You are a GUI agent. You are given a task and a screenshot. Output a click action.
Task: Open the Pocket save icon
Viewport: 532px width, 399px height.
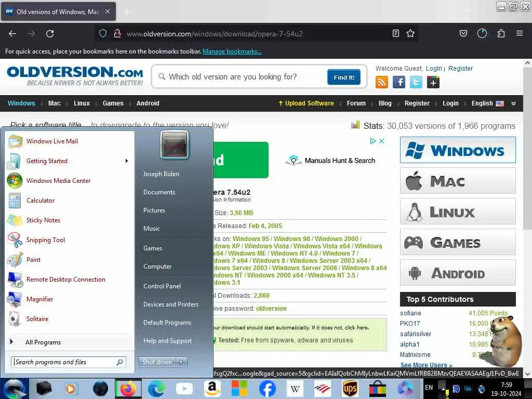point(463,33)
